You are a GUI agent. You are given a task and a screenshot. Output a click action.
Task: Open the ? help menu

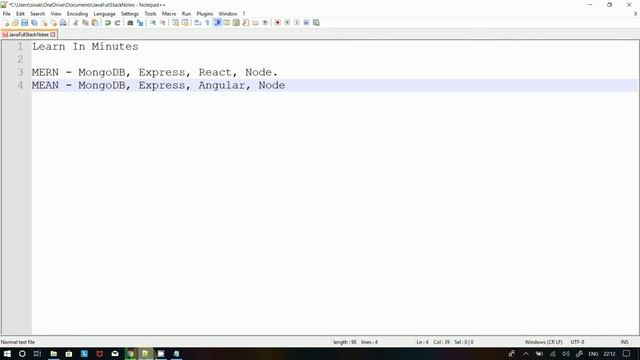pos(244,13)
